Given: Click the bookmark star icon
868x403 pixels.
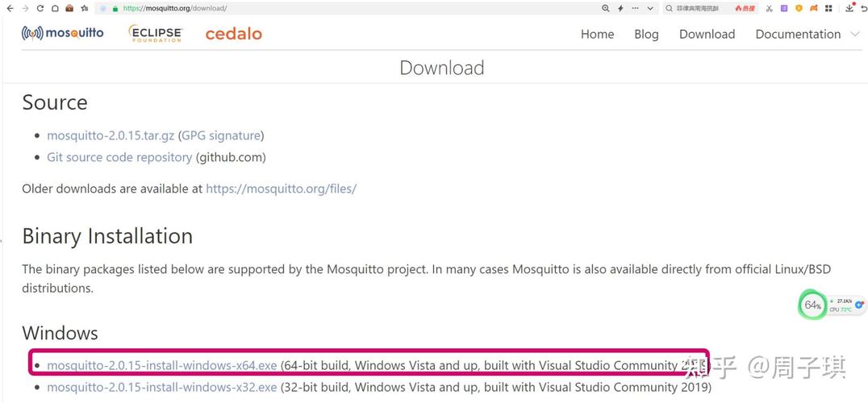Looking at the screenshot, I should coord(85,8).
